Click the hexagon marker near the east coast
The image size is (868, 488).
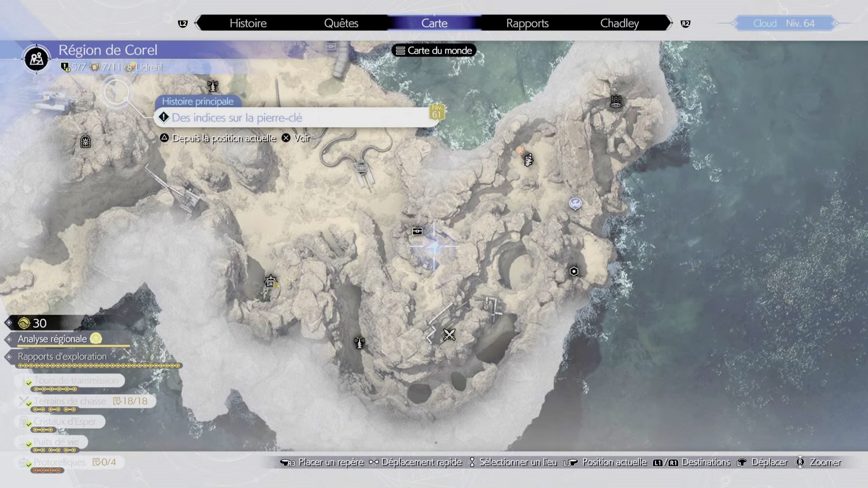point(574,272)
